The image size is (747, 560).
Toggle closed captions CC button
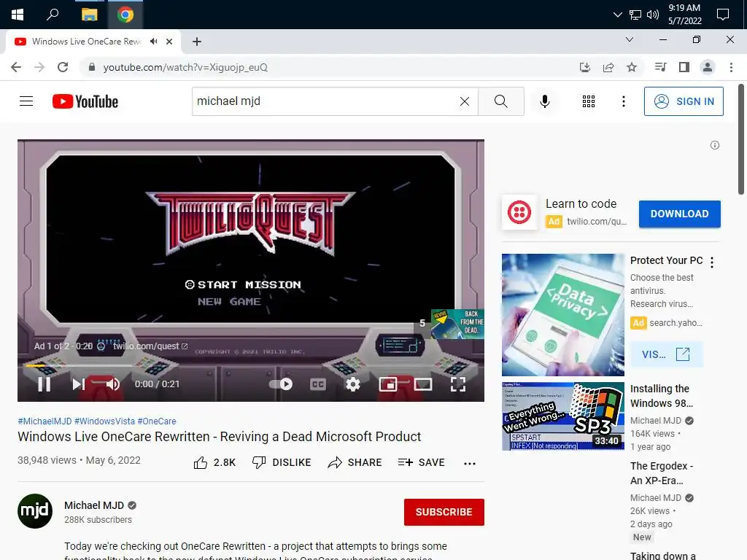[318, 384]
